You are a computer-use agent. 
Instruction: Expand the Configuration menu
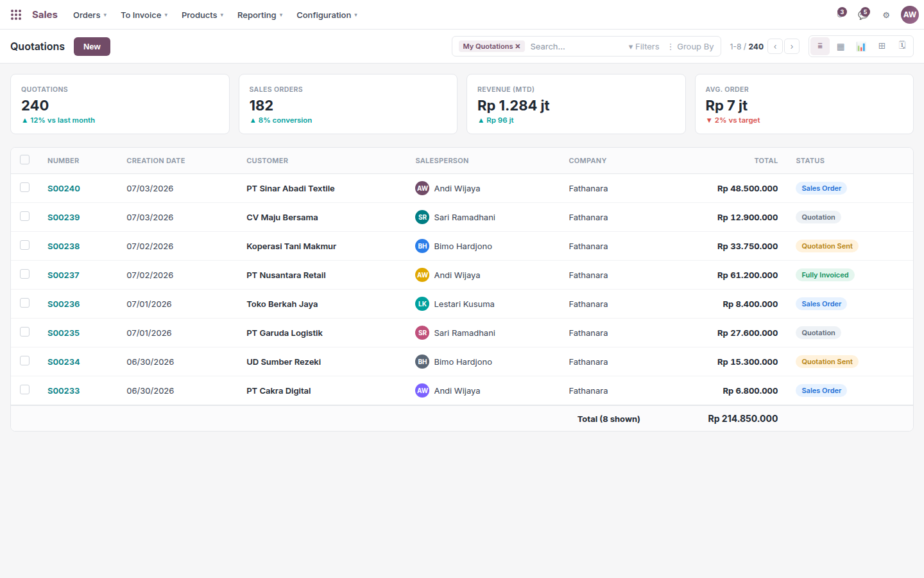[x=327, y=15]
